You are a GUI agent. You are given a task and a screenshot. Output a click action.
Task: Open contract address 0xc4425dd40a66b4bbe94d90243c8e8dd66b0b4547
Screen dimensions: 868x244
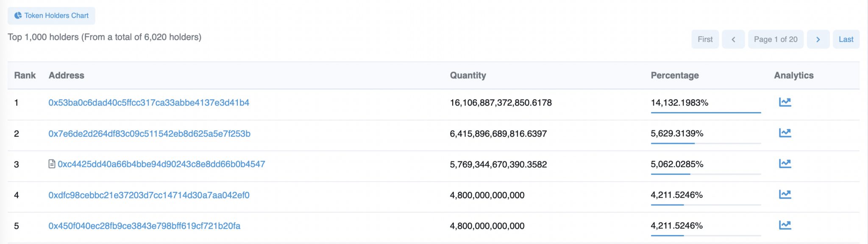161,164
